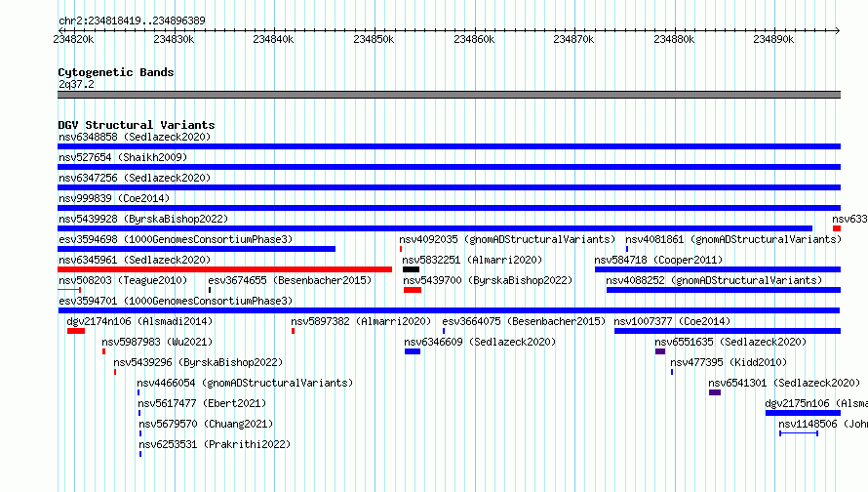Click the 234840k ruler tick label
868x492 pixels.
[x=273, y=39]
